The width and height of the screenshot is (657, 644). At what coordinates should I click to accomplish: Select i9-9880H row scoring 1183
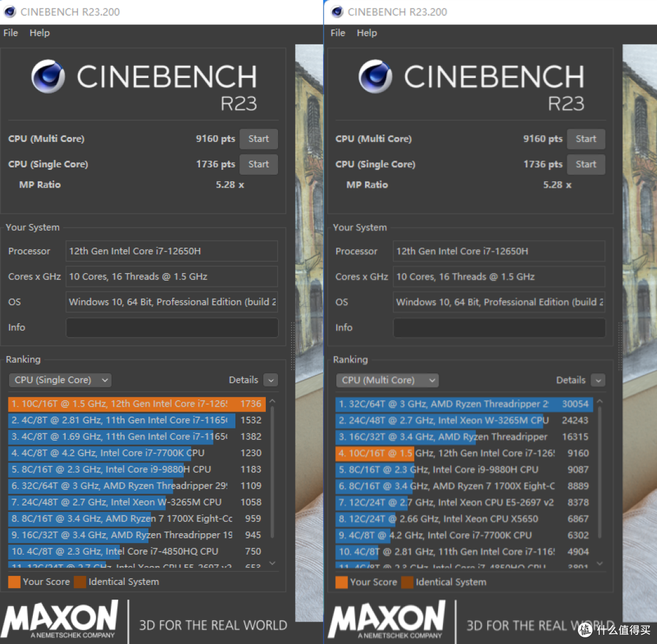pos(137,469)
